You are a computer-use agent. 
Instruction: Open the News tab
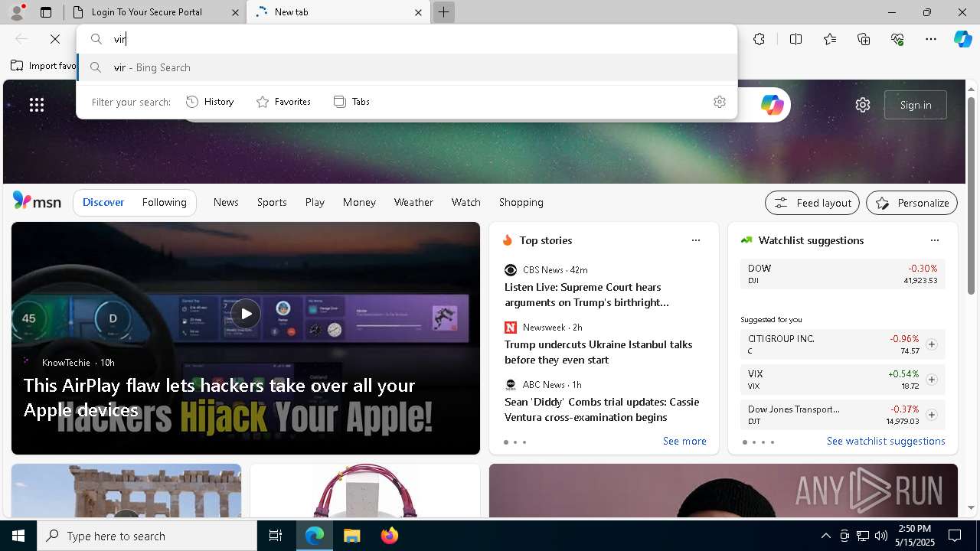(226, 202)
